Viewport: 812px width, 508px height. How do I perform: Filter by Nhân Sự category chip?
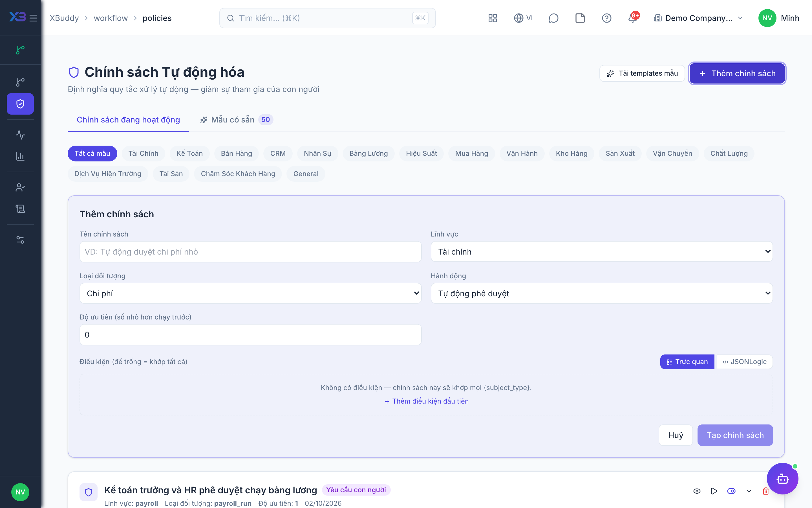(317, 153)
